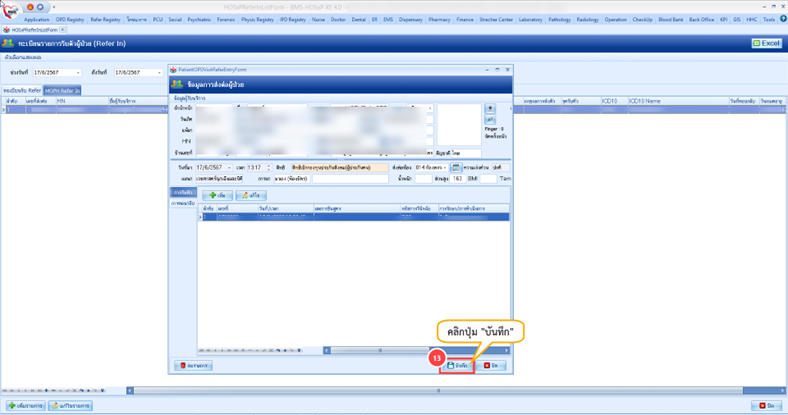
Task: Click the HOSxP heart logo application button
Action: [x=10, y=10]
